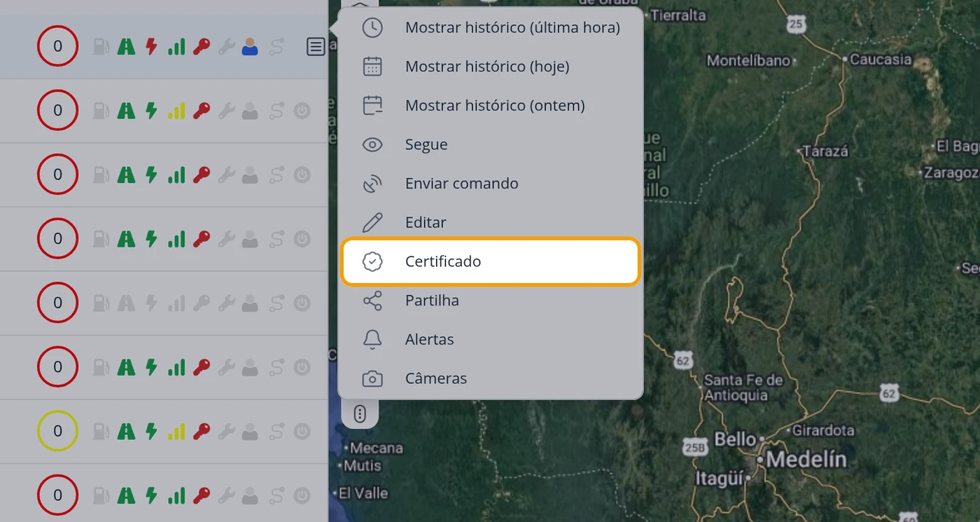Click the red lightning bolt icon

tap(151, 47)
